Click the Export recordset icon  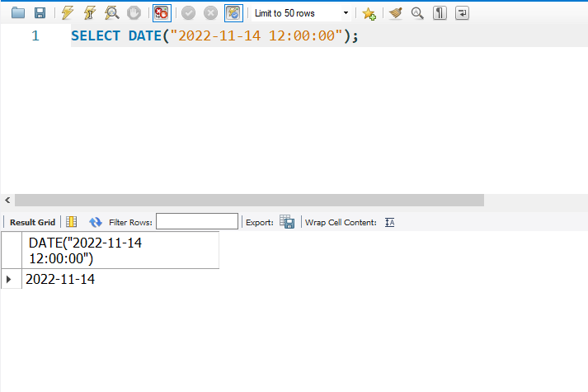coord(286,222)
